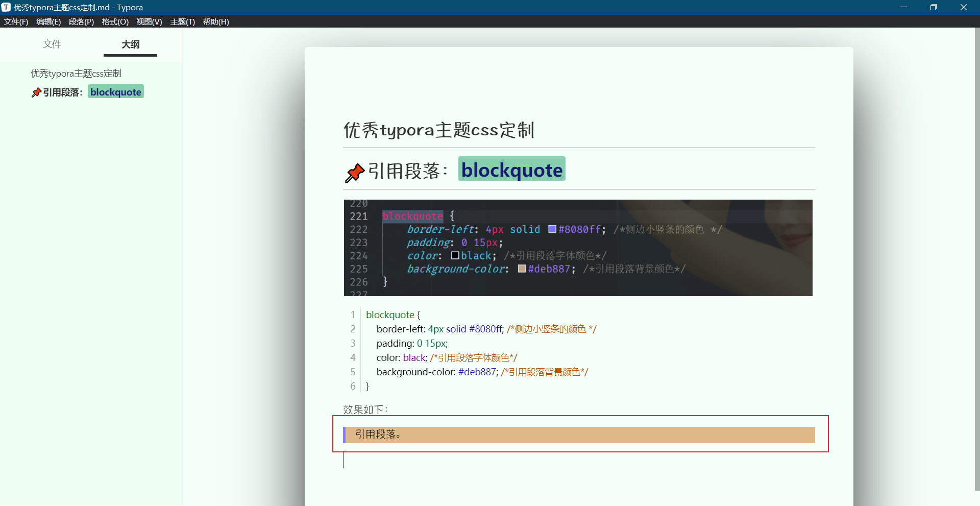Image resolution: width=980 pixels, height=506 pixels.
Task: Switch to the 文件 sidebar tab
Action: pyautogui.click(x=52, y=44)
